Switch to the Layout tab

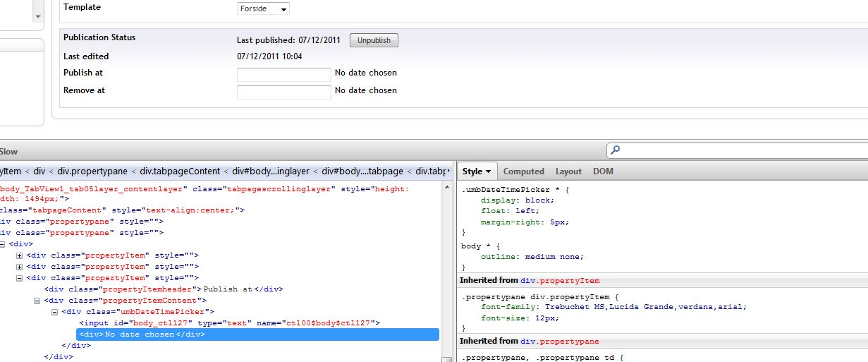coord(568,171)
